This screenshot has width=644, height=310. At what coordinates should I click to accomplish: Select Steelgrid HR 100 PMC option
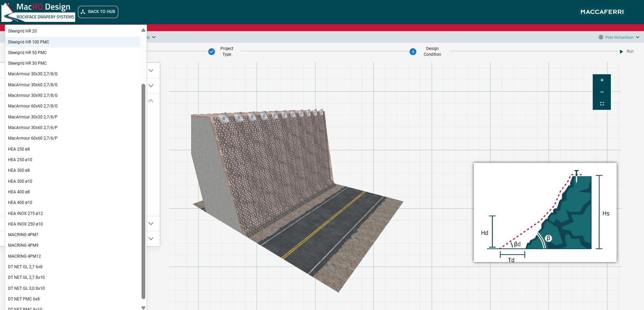pos(72,42)
